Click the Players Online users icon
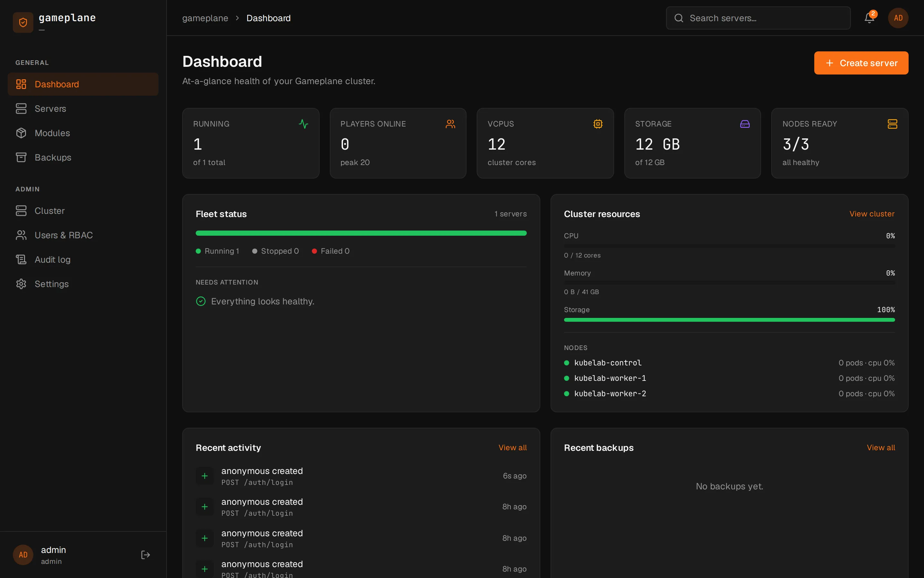 pyautogui.click(x=450, y=124)
